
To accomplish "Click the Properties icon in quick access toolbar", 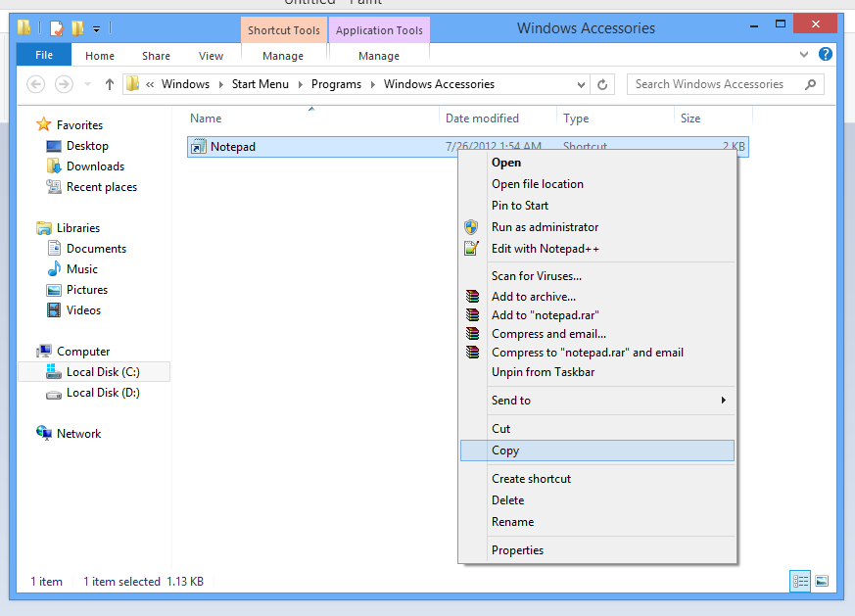I will pyautogui.click(x=57, y=28).
